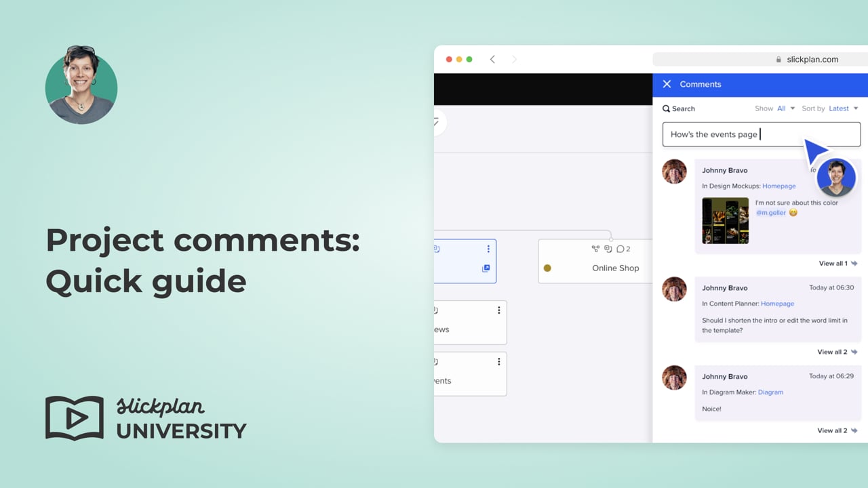Click Johnny Bravo's avatar on Content Planner comment

click(x=675, y=289)
